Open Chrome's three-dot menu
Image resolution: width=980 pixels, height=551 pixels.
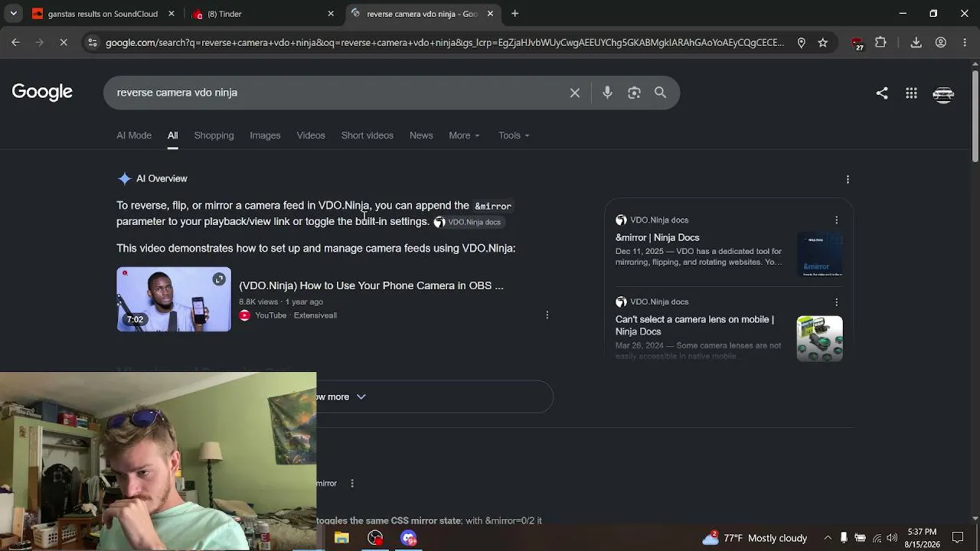[x=965, y=43]
